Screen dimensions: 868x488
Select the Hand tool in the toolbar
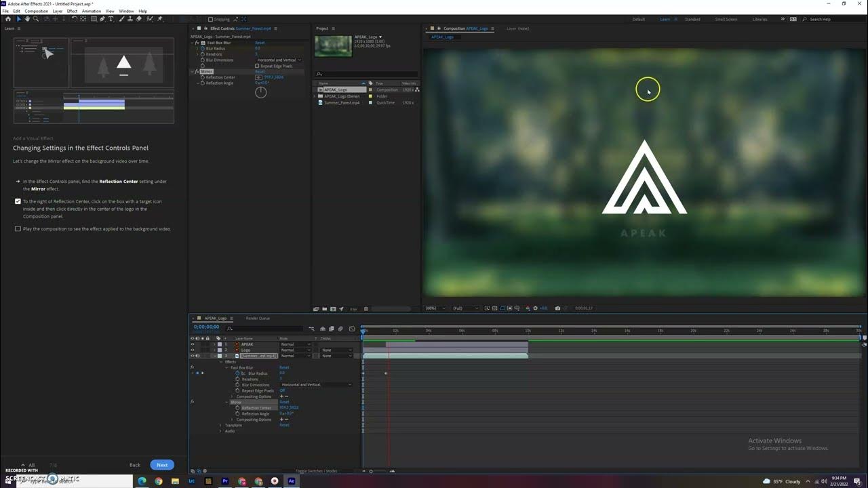[x=28, y=19]
